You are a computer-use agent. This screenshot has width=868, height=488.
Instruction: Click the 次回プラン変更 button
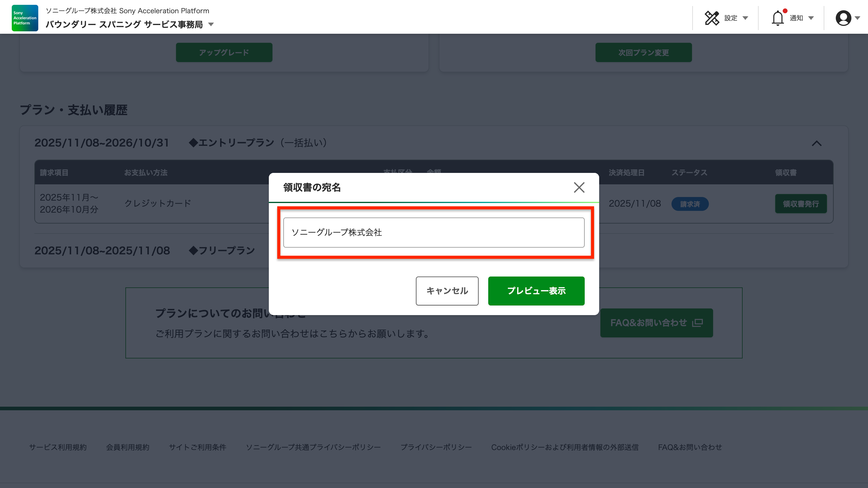[643, 52]
